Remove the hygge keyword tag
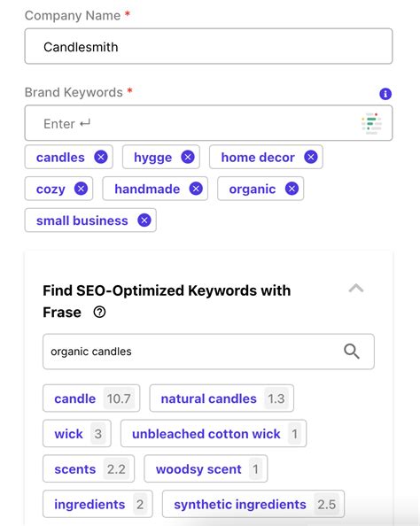420x526 pixels. point(188,157)
